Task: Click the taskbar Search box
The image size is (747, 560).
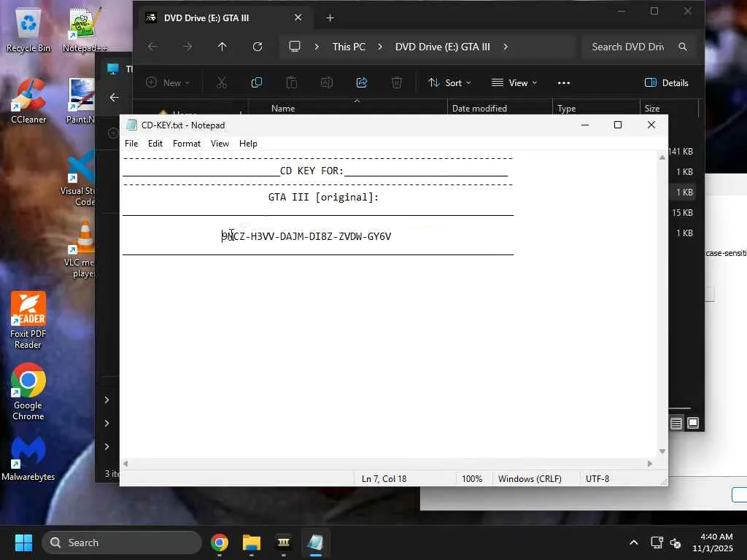Action: point(122,542)
